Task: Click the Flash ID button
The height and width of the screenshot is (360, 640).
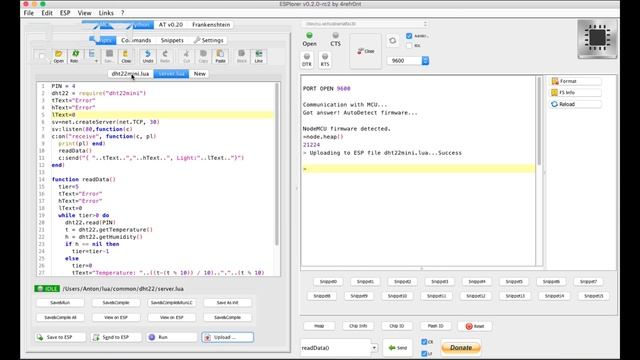Action: point(436,326)
